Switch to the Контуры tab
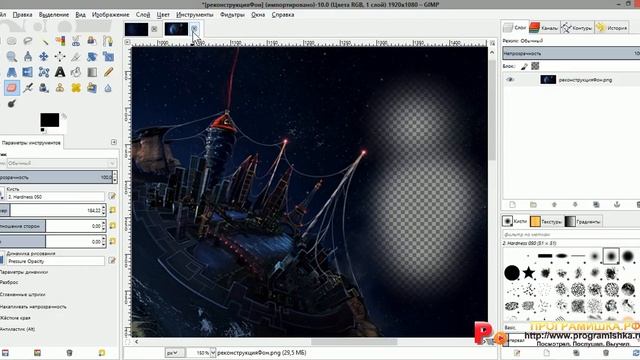Image resolution: width=640 pixels, height=360 pixels. click(577, 28)
